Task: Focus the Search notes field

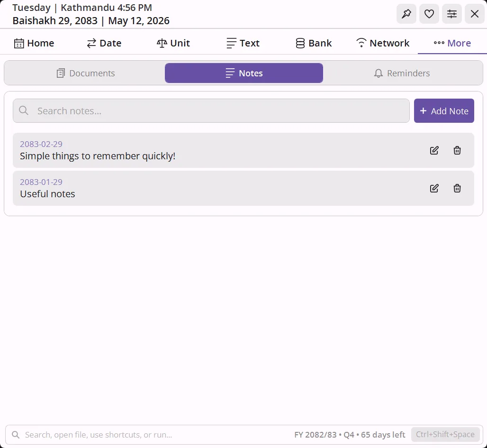Action: coord(211,110)
